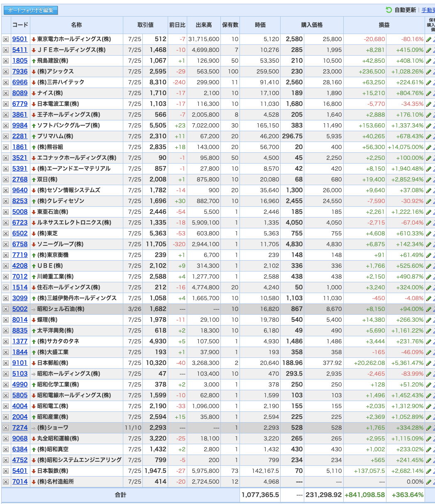Open the 1514 code link
Viewport: 435px width, 504px height.
tap(20, 287)
